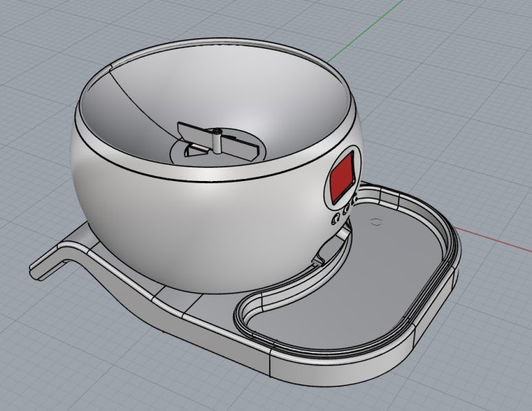
Task: Click the spout connecting the bowl to the tray
Action: [x=323, y=253]
